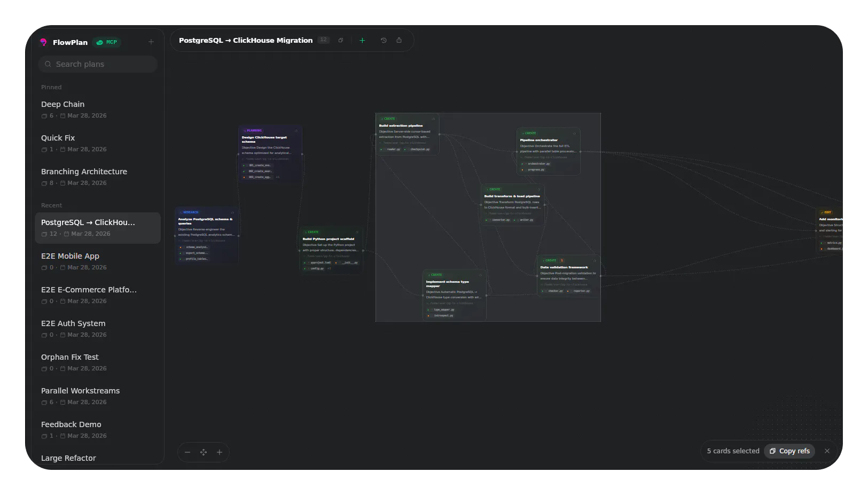
Task: Select the Build Python project scaffold card
Action: click(x=331, y=251)
